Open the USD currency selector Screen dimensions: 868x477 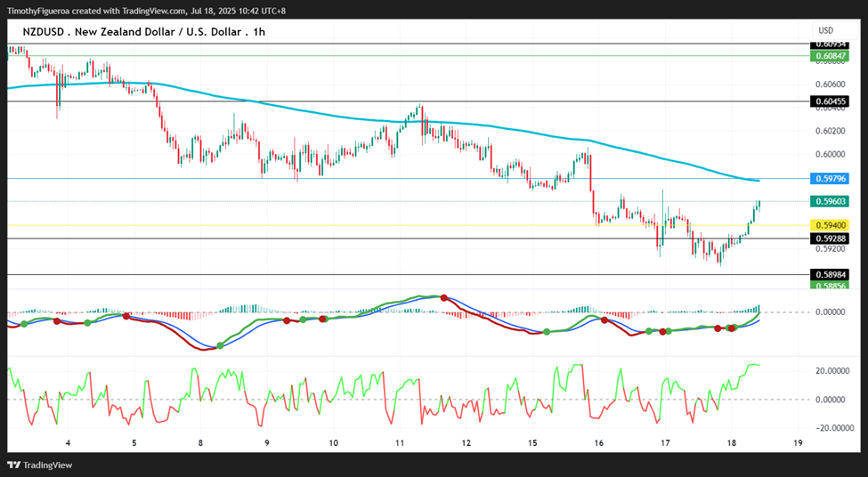(826, 30)
